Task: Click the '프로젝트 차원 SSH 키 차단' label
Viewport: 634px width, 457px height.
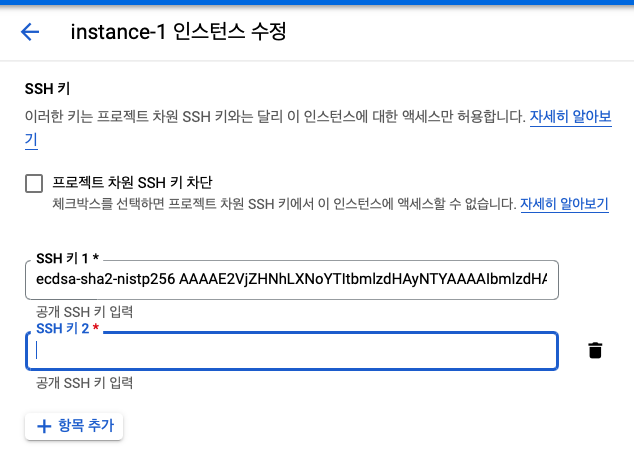Action: [x=132, y=182]
